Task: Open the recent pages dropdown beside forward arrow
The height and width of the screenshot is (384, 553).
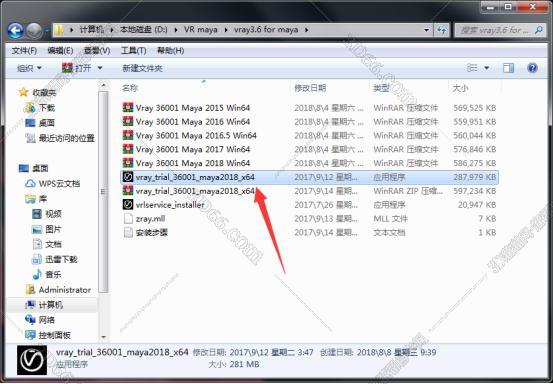Action: pyautogui.click(x=46, y=31)
